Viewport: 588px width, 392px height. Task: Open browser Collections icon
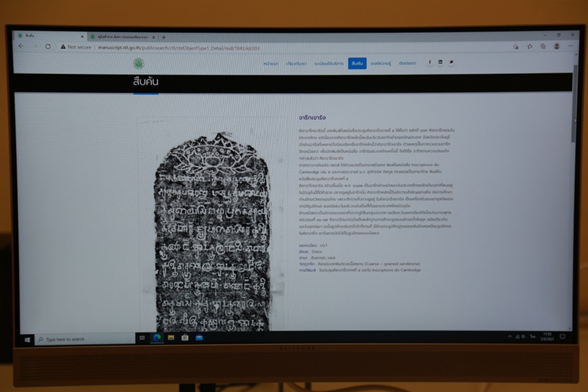click(543, 47)
